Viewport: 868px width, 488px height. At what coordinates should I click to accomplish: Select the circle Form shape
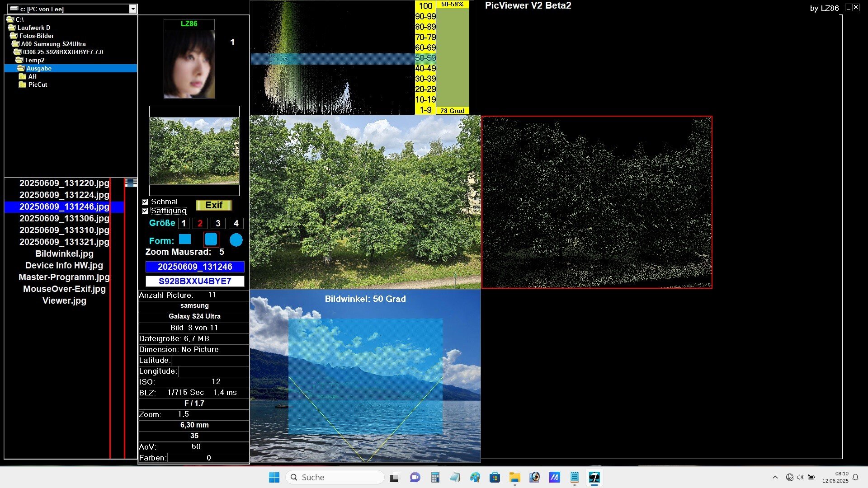(236, 240)
